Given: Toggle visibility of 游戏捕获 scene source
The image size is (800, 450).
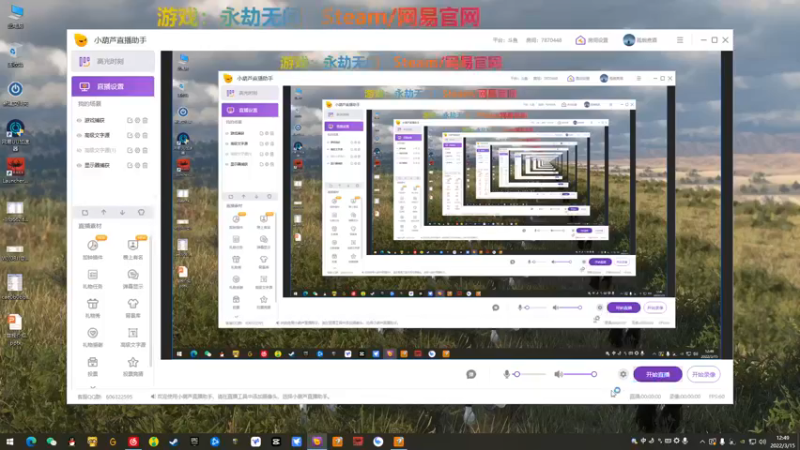Looking at the screenshot, I should 79,120.
